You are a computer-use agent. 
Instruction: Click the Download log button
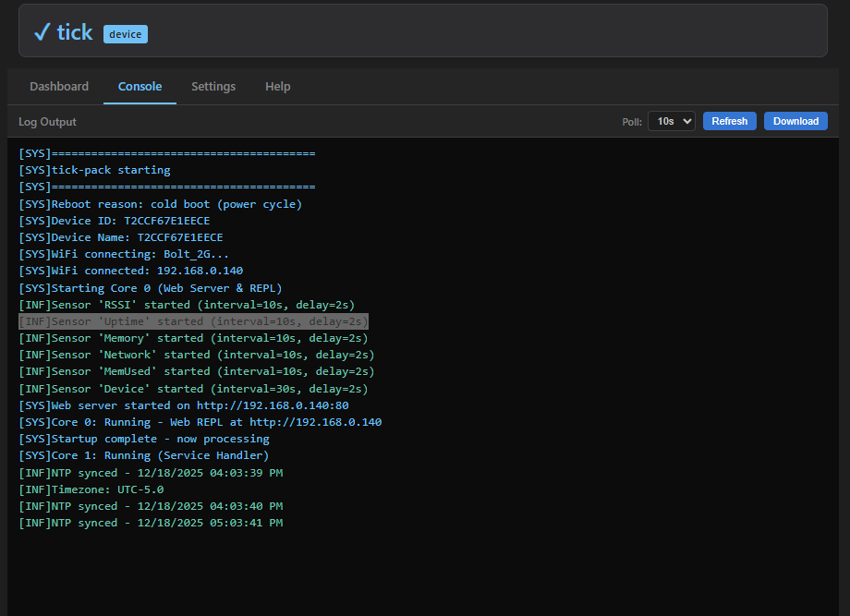coord(795,121)
